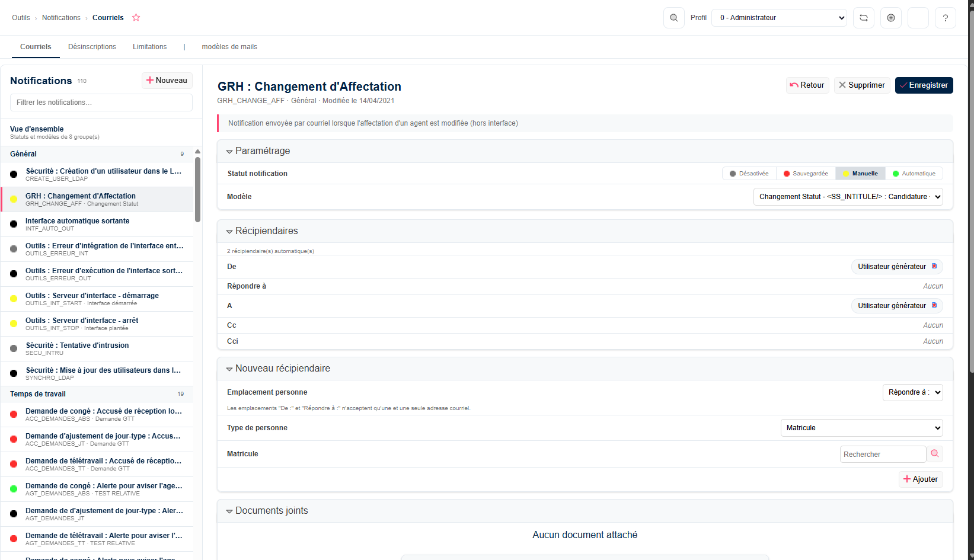974x560 pixels.
Task: Click the Temps de travail group header
Action: (x=97, y=394)
